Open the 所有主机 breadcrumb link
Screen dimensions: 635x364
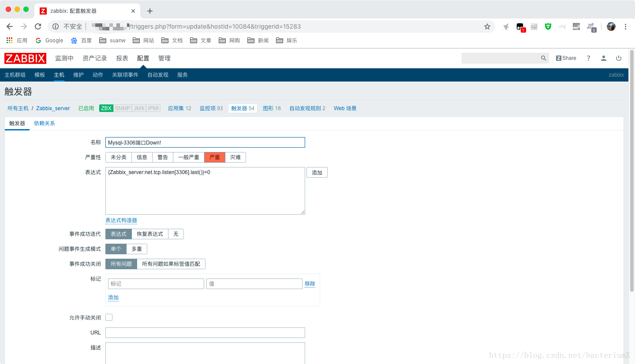[x=18, y=108]
